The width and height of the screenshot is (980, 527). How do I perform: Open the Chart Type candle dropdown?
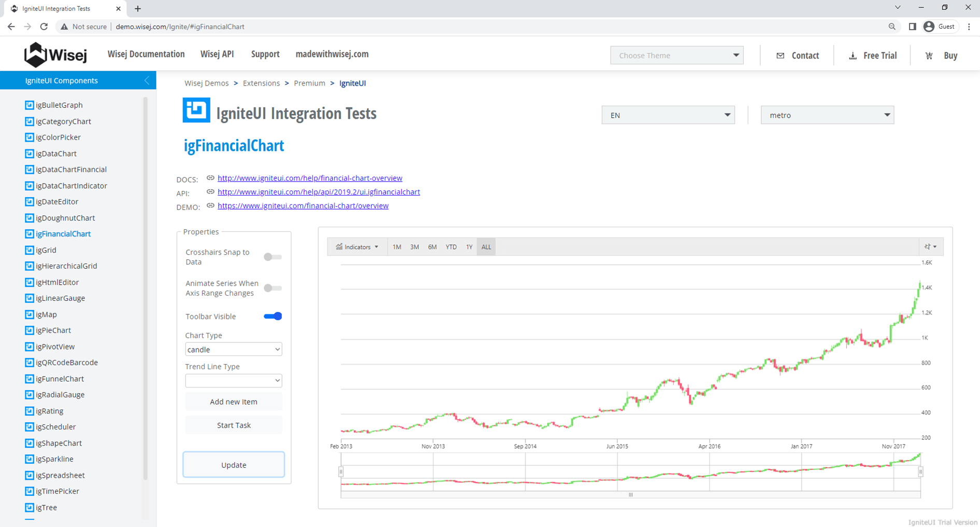[x=233, y=350]
